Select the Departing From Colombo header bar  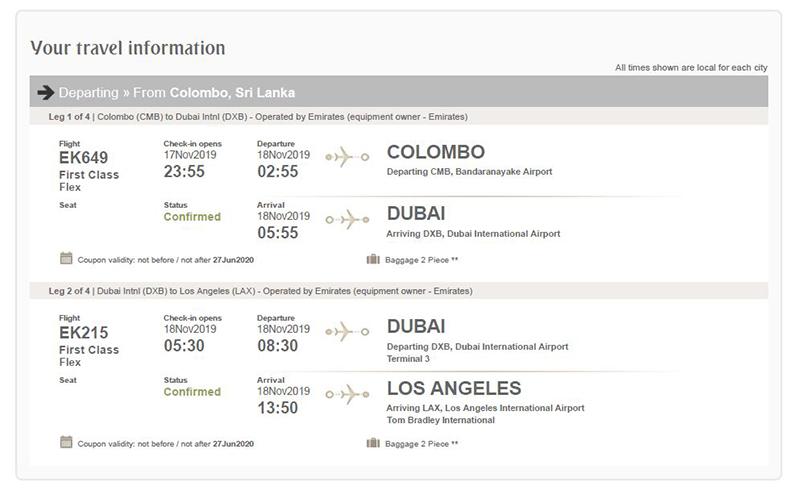[x=398, y=92]
